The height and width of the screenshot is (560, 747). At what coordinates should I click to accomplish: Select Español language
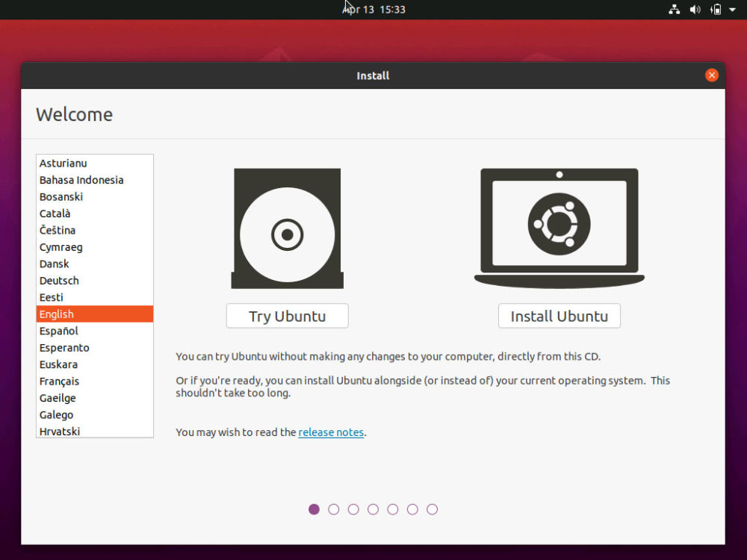95,331
